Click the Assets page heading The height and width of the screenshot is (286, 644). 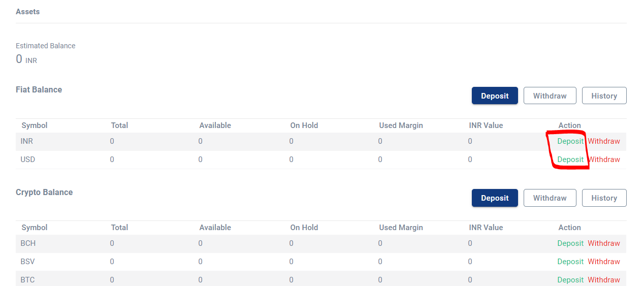point(28,12)
